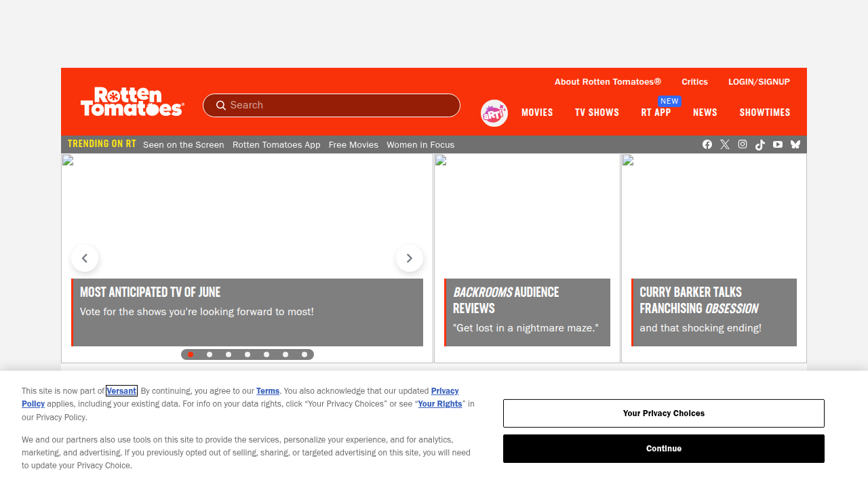Select the third carousel dot
The image size is (868, 488).
[229, 354]
